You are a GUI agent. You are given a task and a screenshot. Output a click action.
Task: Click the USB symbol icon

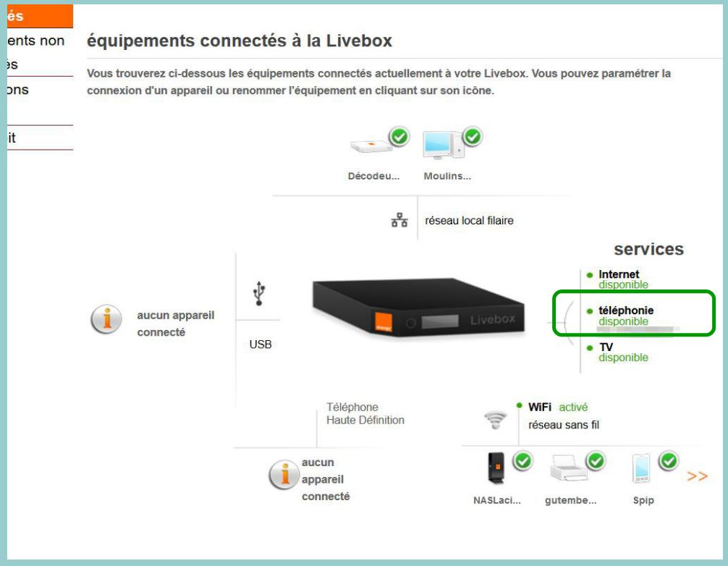[259, 293]
